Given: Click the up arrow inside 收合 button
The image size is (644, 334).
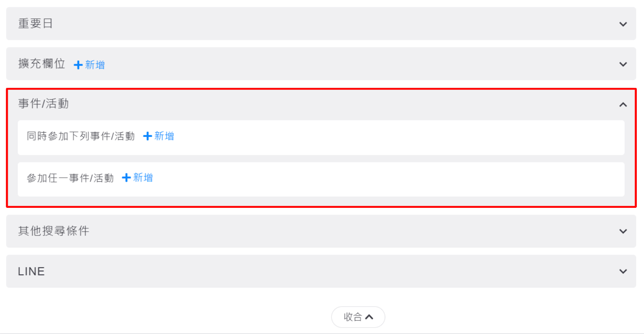Looking at the screenshot, I should tap(369, 317).
